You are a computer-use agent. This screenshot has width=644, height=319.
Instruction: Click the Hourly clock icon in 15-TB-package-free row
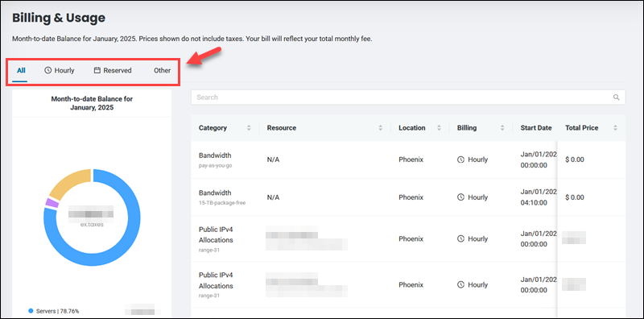460,197
